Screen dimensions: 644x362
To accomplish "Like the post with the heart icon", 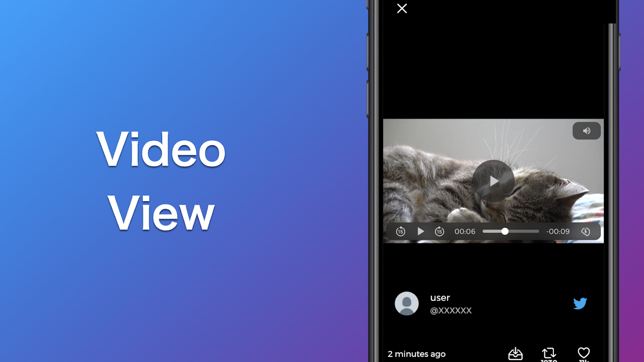I will tap(584, 352).
